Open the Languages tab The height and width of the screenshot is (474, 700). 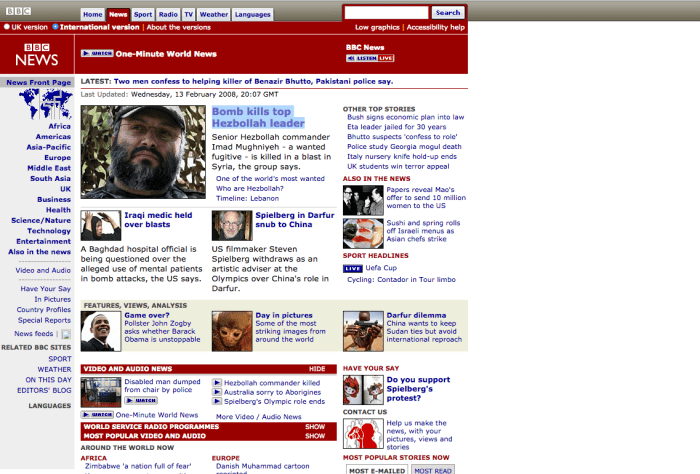click(x=252, y=14)
